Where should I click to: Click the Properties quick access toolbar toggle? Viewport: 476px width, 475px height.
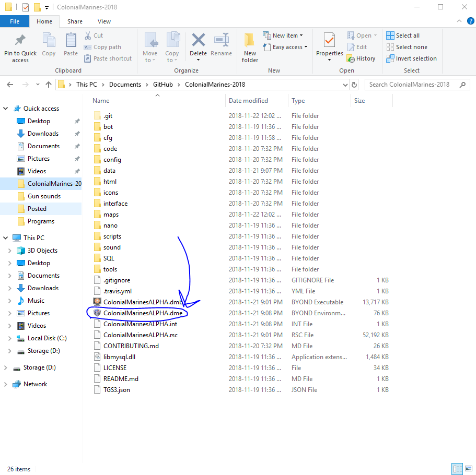click(26, 7)
